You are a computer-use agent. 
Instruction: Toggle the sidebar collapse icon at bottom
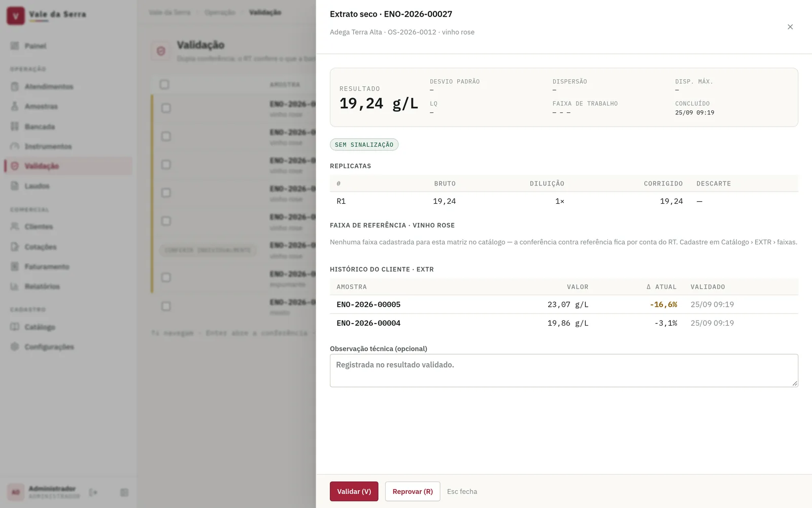[124, 492]
